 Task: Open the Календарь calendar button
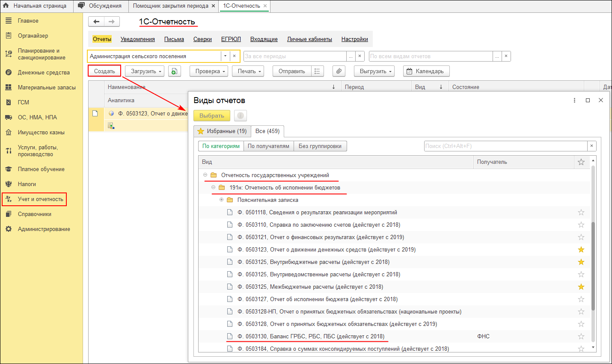point(426,71)
